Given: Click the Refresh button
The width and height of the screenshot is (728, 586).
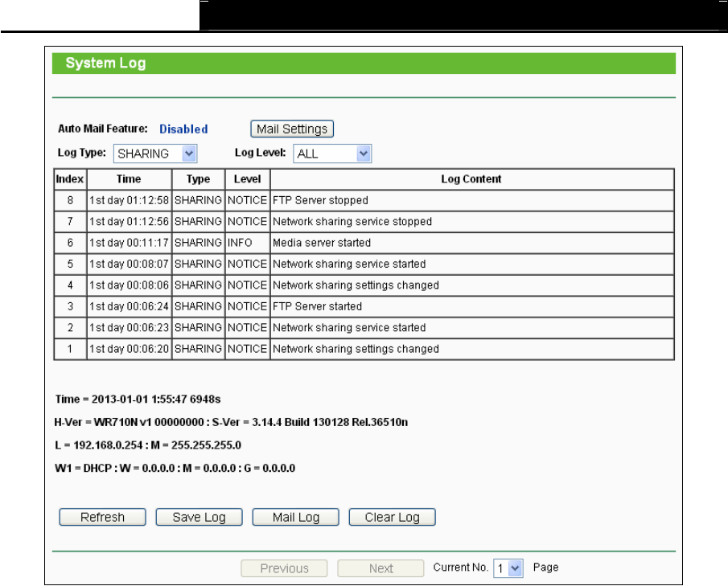Looking at the screenshot, I should tap(103, 518).
